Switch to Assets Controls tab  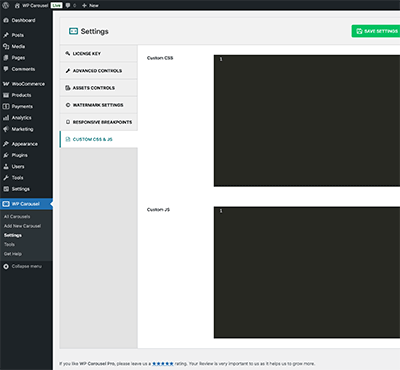[99, 88]
